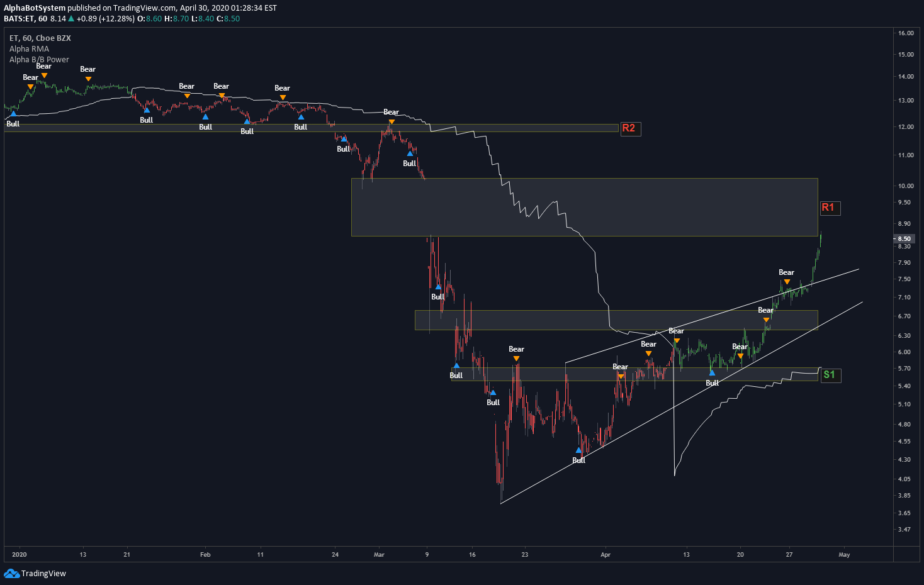Click the latest Bear marker above the upper trendline

pos(787,277)
